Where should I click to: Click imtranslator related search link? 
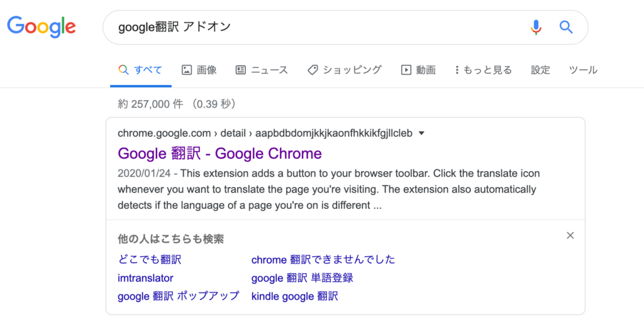point(145,278)
